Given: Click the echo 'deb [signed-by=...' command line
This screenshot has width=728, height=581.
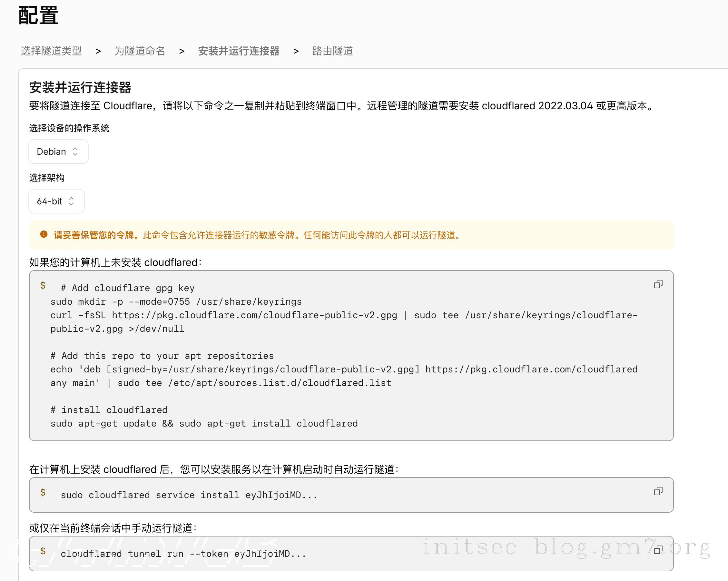Looking at the screenshot, I should [344, 376].
